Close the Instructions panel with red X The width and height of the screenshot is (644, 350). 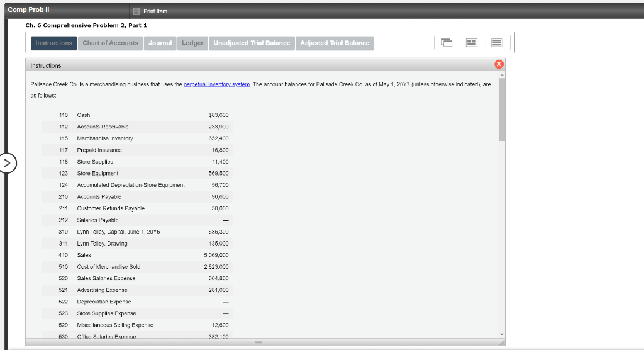point(499,64)
